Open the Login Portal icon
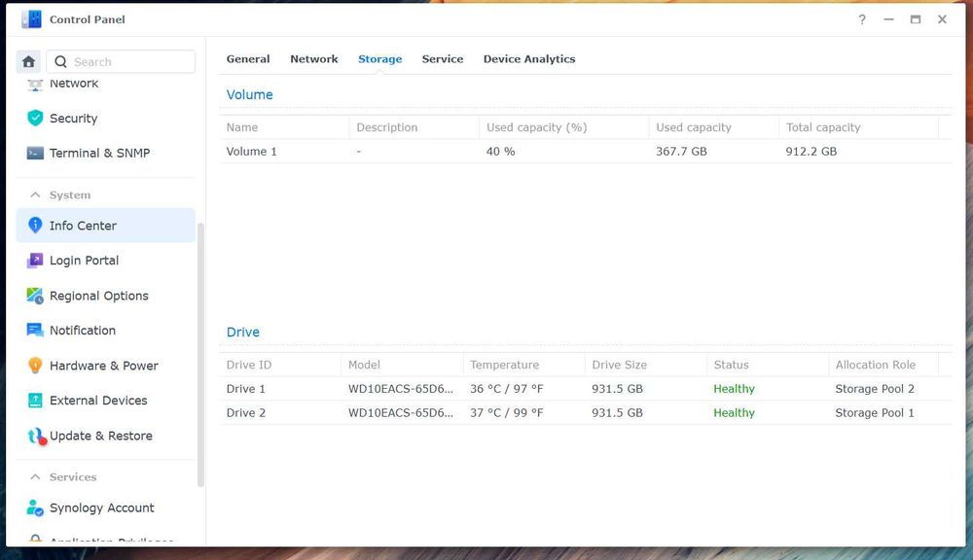The height and width of the screenshot is (560, 973). 35,261
